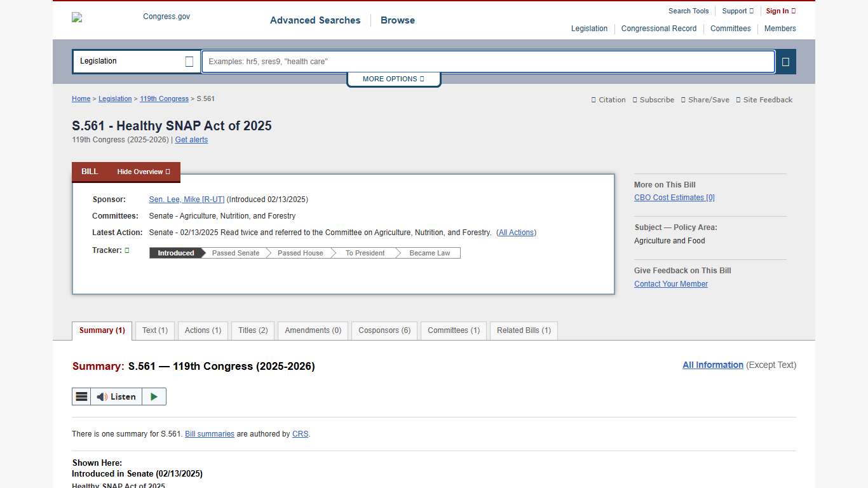Click Introduced on the bill progress tracker
Viewport: 868px width, 488px height.
175,253
